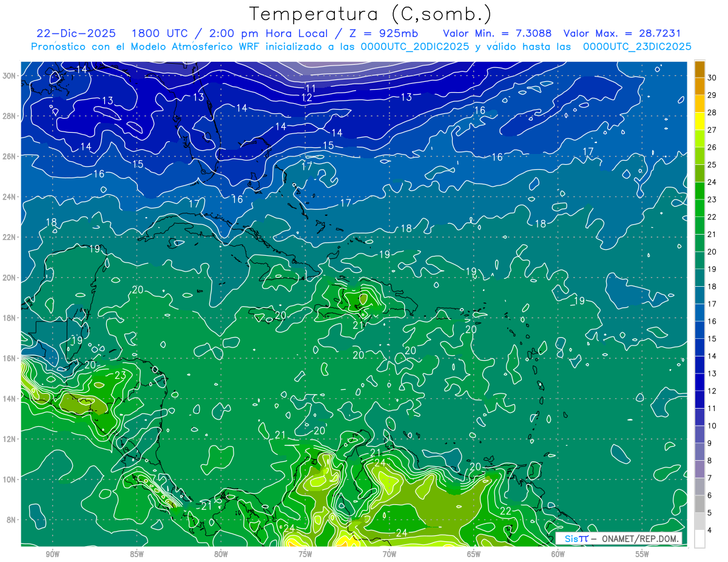Click the '70W' longitude axis label
The width and height of the screenshot is (728, 562).
point(389,554)
